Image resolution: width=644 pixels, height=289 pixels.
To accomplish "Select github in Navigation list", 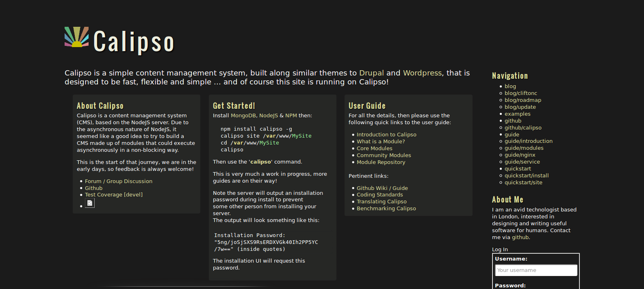I will coord(513,121).
